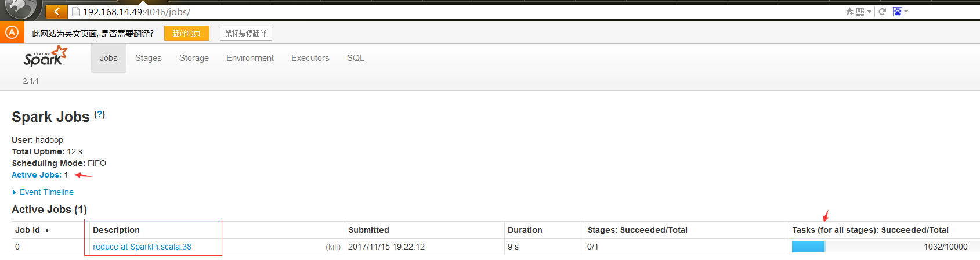The image size is (980, 260).
Task: Click the Apache Spark logo
Action: point(45,56)
